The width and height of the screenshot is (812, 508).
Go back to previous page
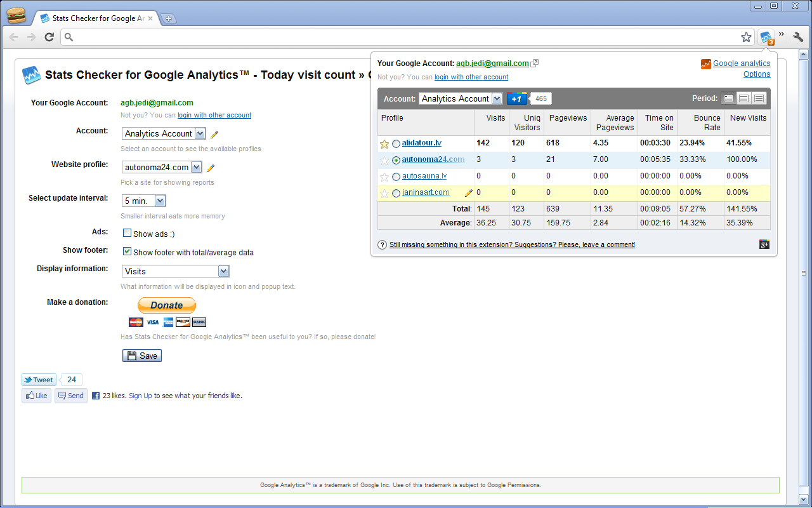pos(14,37)
